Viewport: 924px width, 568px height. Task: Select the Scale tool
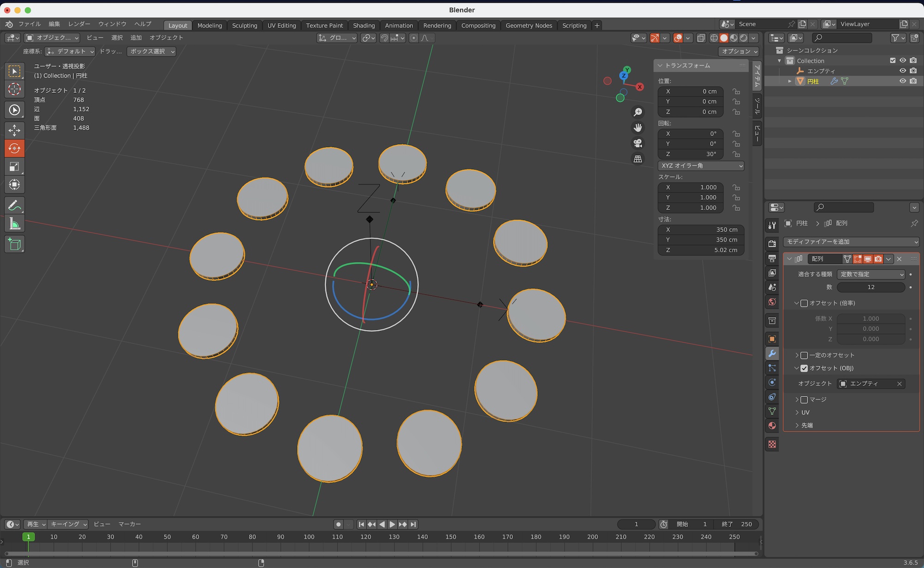[x=14, y=167]
